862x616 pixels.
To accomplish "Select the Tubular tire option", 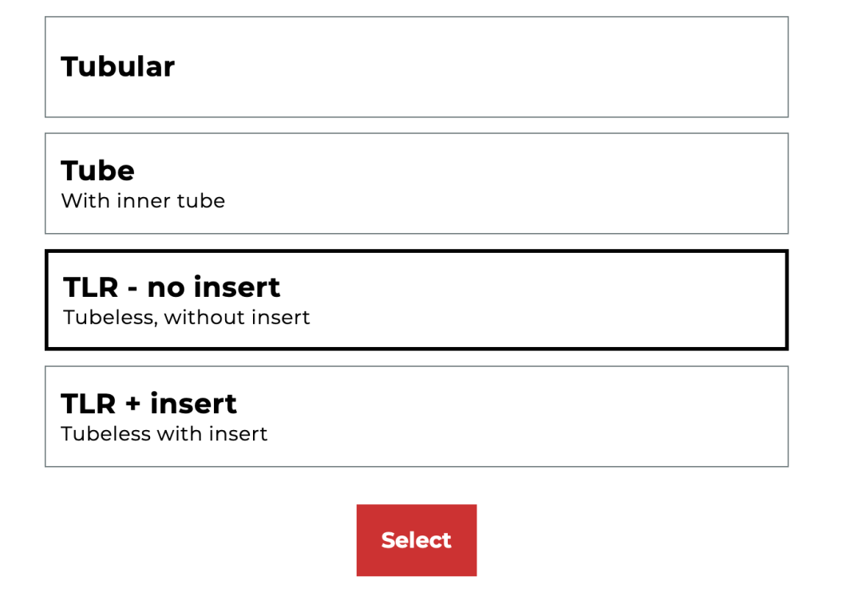I will coord(416,67).
